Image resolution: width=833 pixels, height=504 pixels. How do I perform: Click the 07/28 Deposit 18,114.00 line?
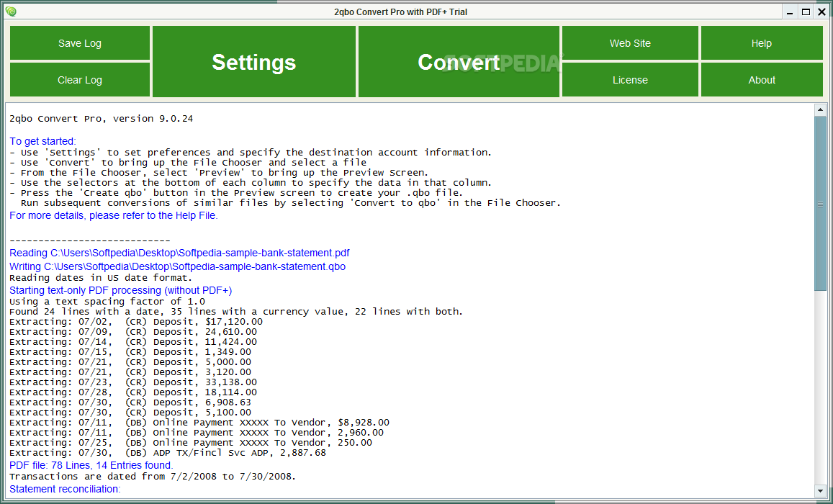(x=132, y=392)
